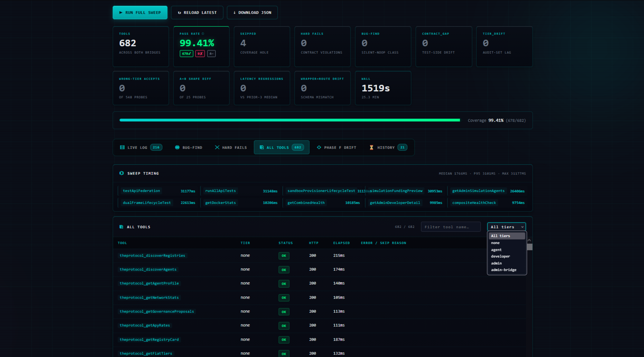Click the diamond icon of Phase F Drift
644x357 pixels.
pos(319,148)
